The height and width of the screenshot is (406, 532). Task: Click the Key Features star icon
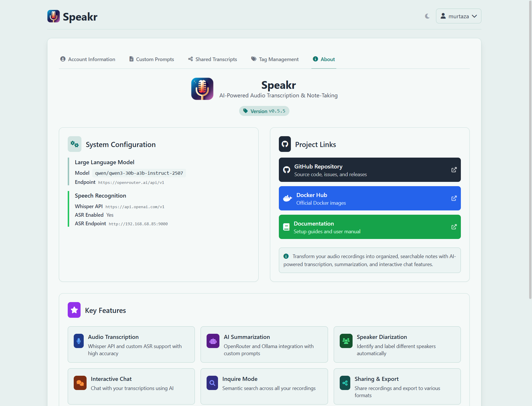74,310
